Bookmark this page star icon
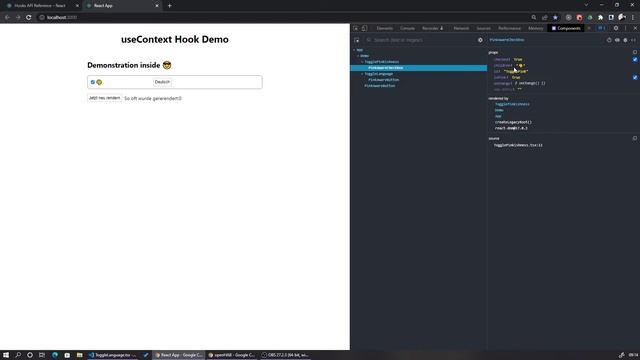 (x=555, y=18)
